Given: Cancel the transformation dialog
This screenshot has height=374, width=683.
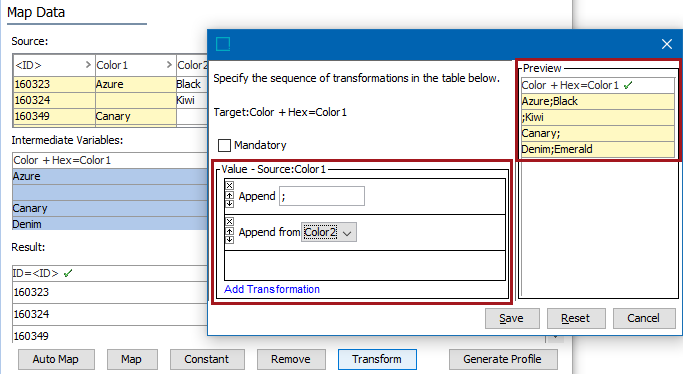Looking at the screenshot, I should click(x=644, y=318).
